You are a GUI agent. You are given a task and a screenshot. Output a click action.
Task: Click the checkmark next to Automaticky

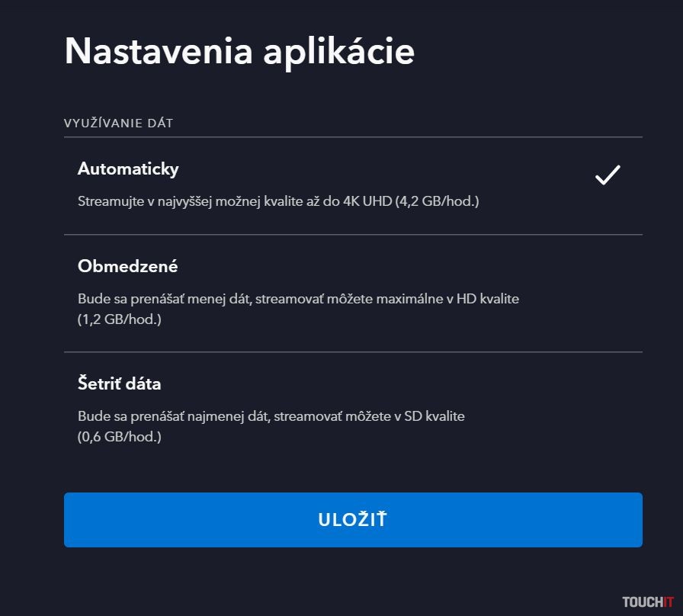point(608,175)
